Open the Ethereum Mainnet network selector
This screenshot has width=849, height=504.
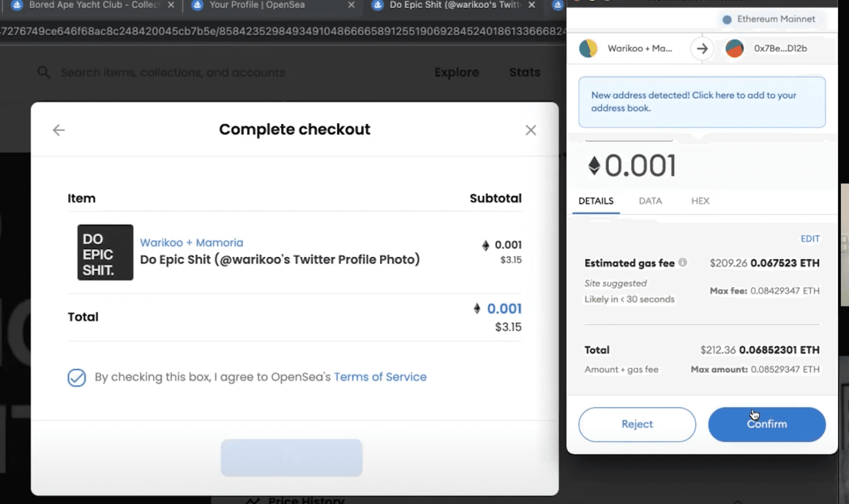tap(769, 19)
